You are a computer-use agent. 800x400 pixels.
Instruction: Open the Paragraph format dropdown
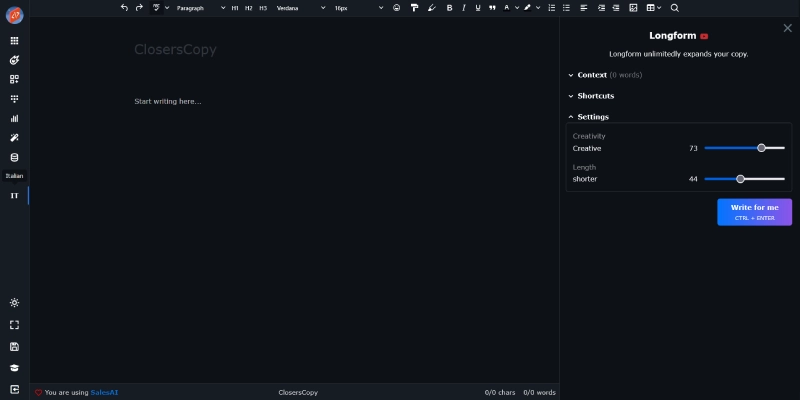click(201, 8)
